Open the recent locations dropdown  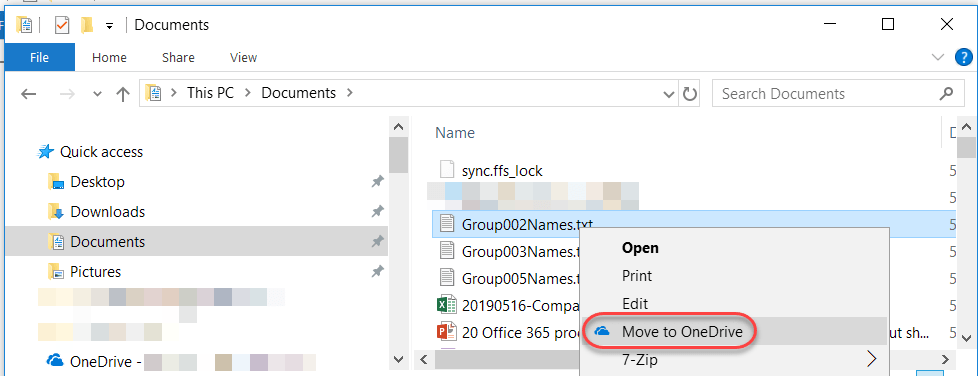click(x=97, y=94)
